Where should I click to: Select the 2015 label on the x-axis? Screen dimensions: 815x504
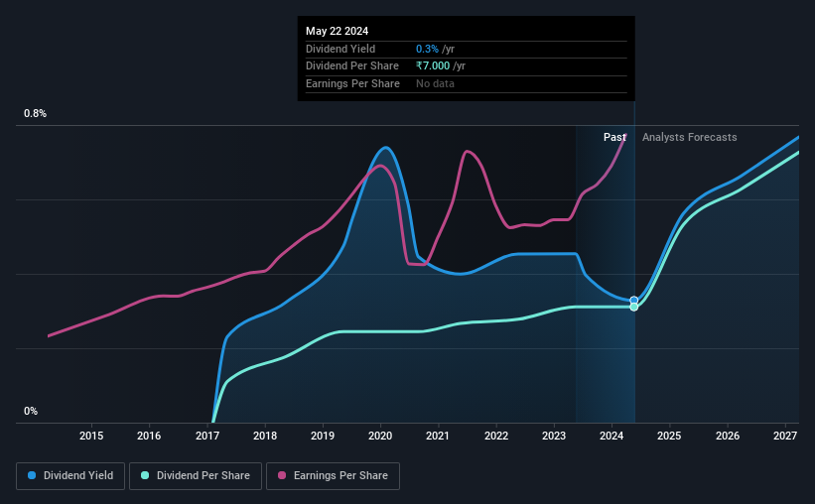91,436
